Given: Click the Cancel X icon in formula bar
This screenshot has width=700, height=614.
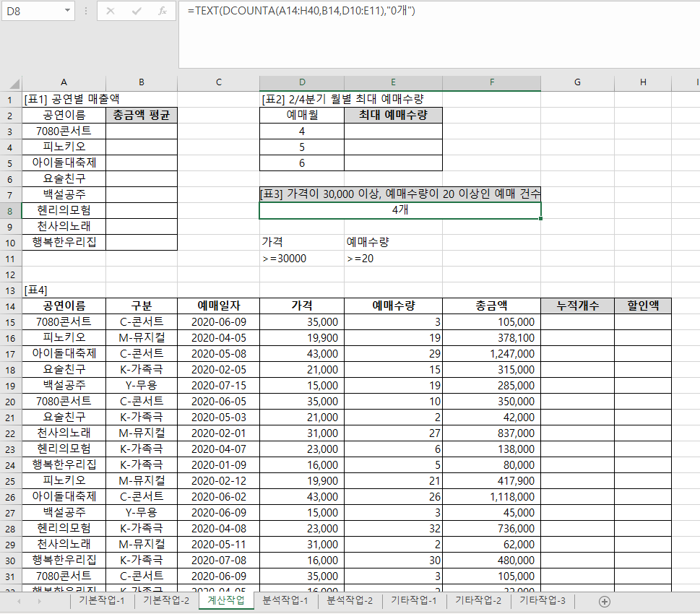Looking at the screenshot, I should tap(111, 11).
